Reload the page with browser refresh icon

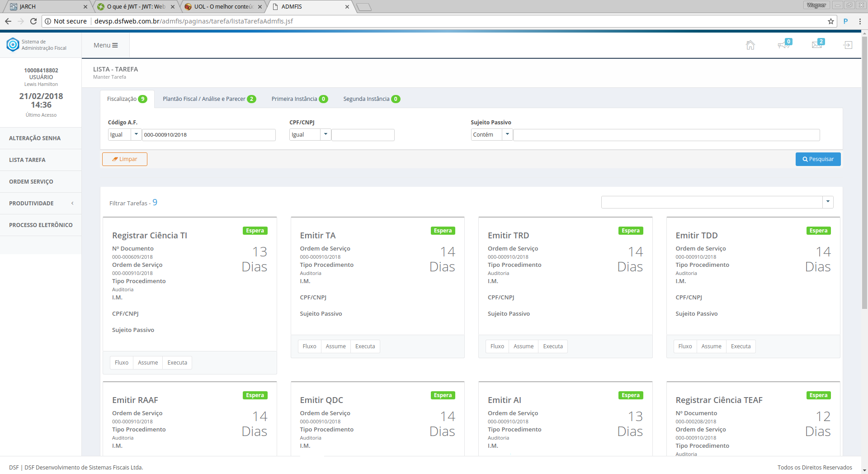(33, 21)
